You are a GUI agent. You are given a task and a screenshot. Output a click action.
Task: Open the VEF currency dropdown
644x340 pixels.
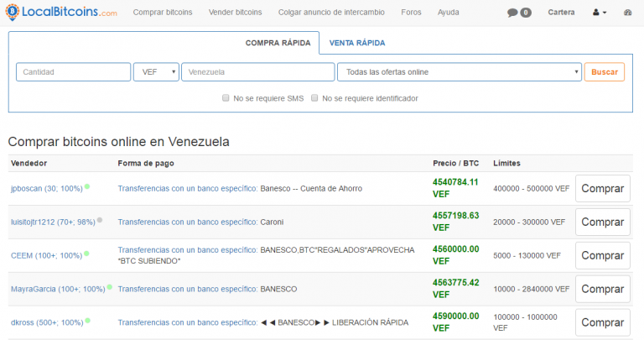click(x=156, y=72)
